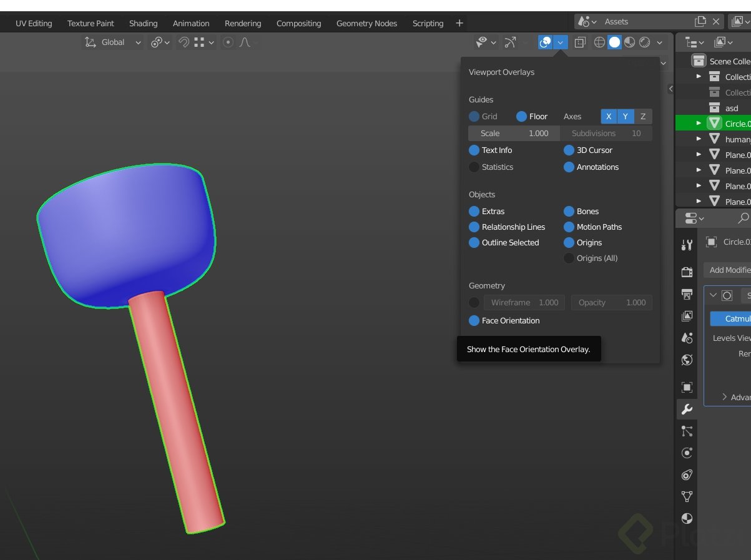Toggle X-ray mode icon
The width and height of the screenshot is (751, 560).
click(x=580, y=42)
